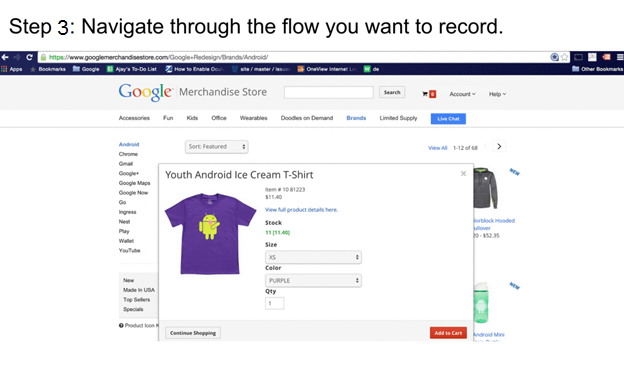
Task: Select the Google Maps brand in sidebar
Action: click(135, 183)
